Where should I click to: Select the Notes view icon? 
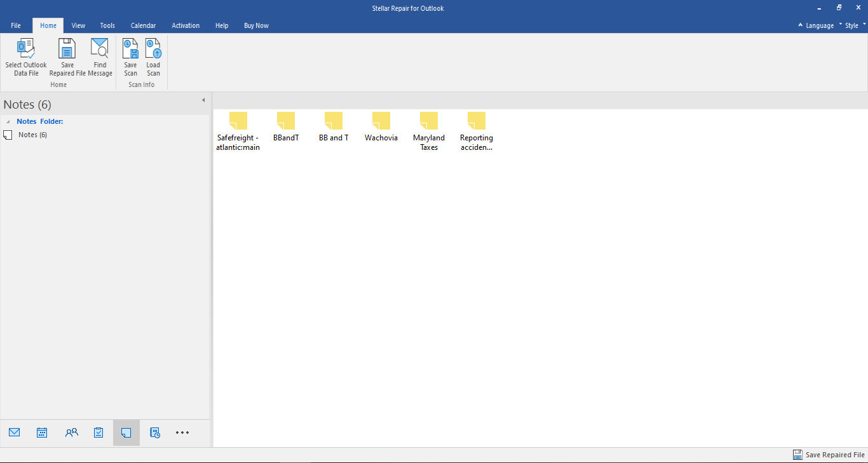126,433
